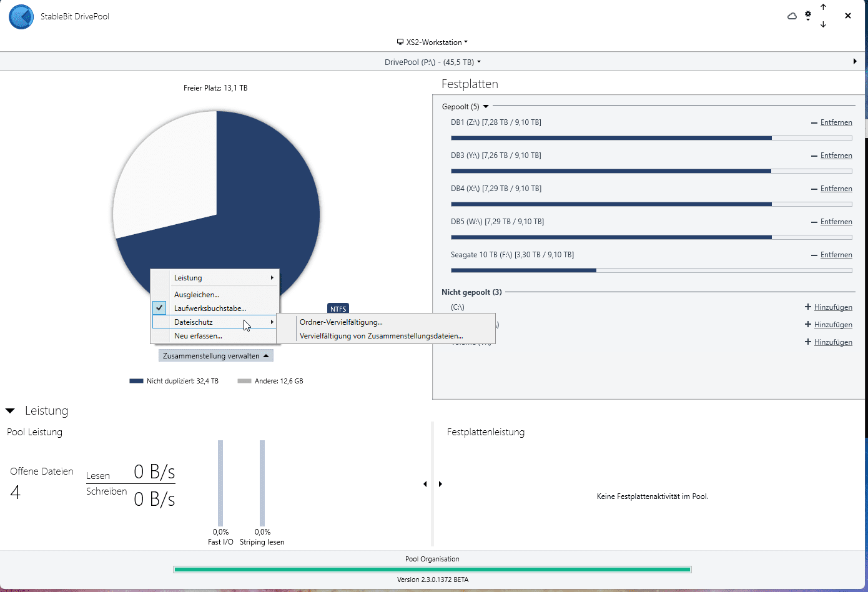The width and height of the screenshot is (868, 592).
Task: Click the Fast I/O vertical bar
Action: tap(220, 483)
